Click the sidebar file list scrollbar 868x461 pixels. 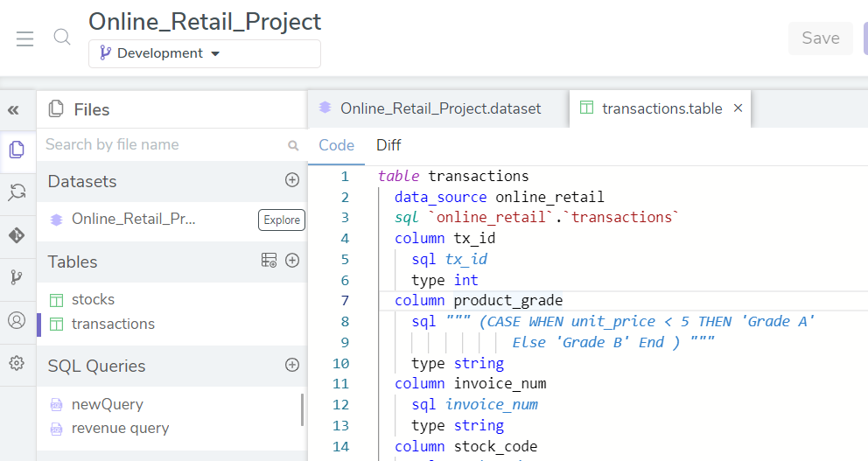(x=302, y=409)
